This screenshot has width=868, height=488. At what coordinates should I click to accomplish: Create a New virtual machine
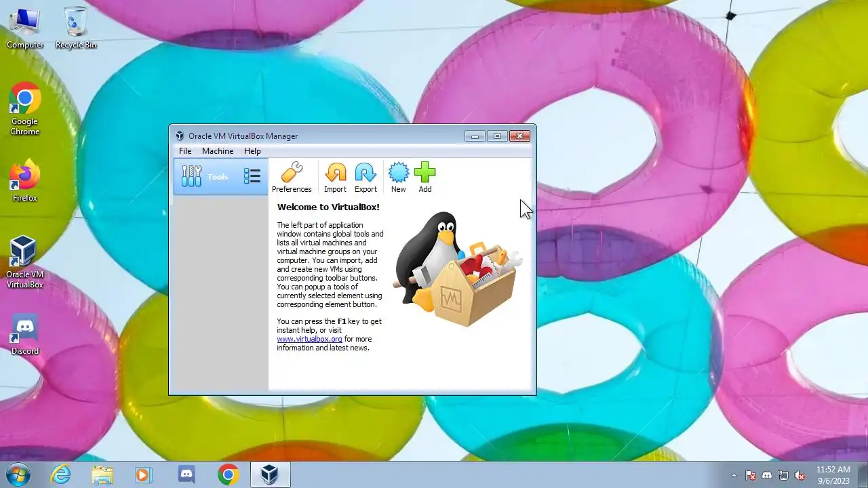pyautogui.click(x=398, y=178)
